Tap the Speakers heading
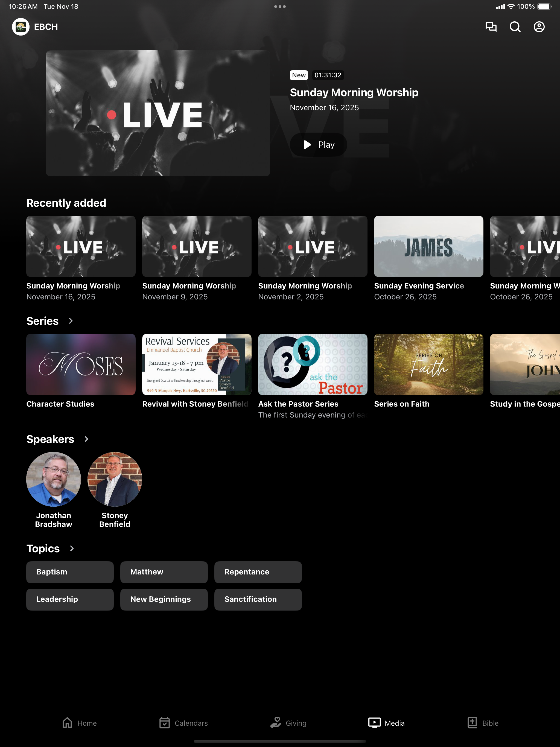 click(x=50, y=439)
